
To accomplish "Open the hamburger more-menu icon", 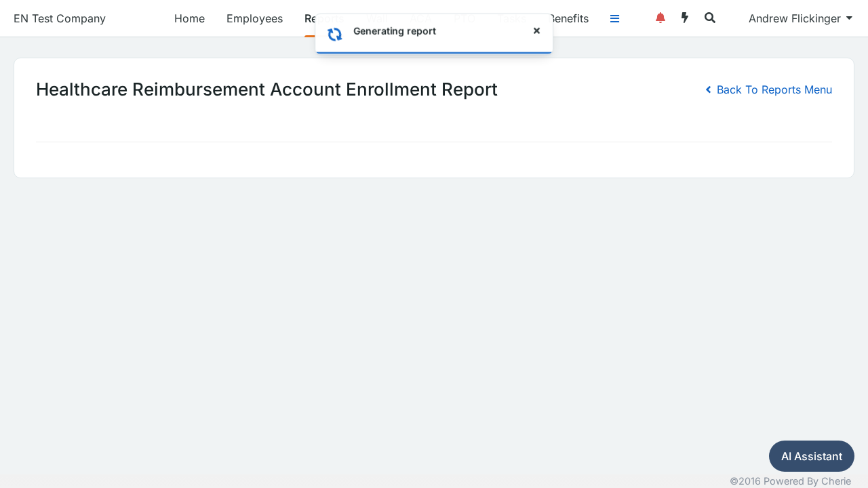I will tap(614, 19).
